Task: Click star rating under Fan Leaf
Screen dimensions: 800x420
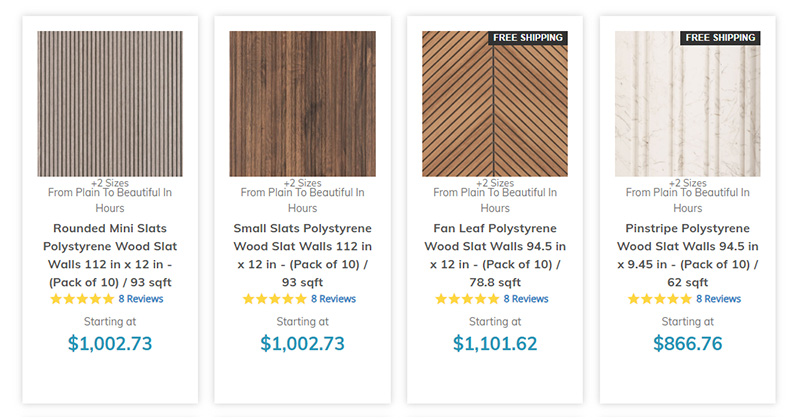Action: [467, 299]
